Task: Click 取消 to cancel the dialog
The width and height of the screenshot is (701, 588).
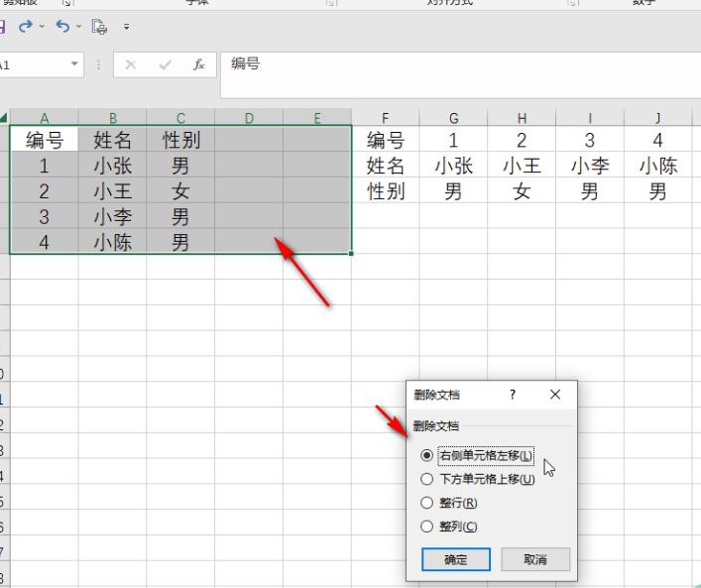Action: click(x=535, y=559)
